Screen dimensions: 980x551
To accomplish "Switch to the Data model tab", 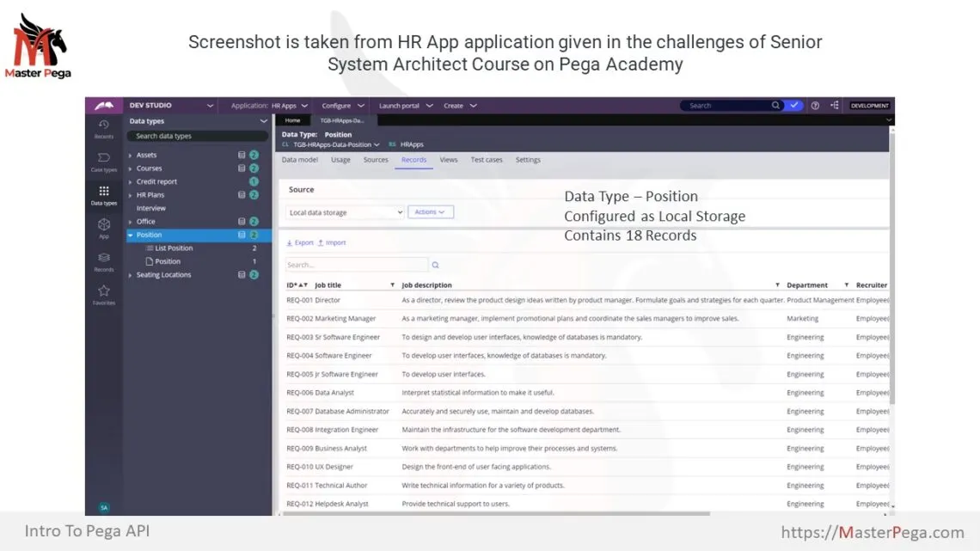I will click(x=299, y=160).
